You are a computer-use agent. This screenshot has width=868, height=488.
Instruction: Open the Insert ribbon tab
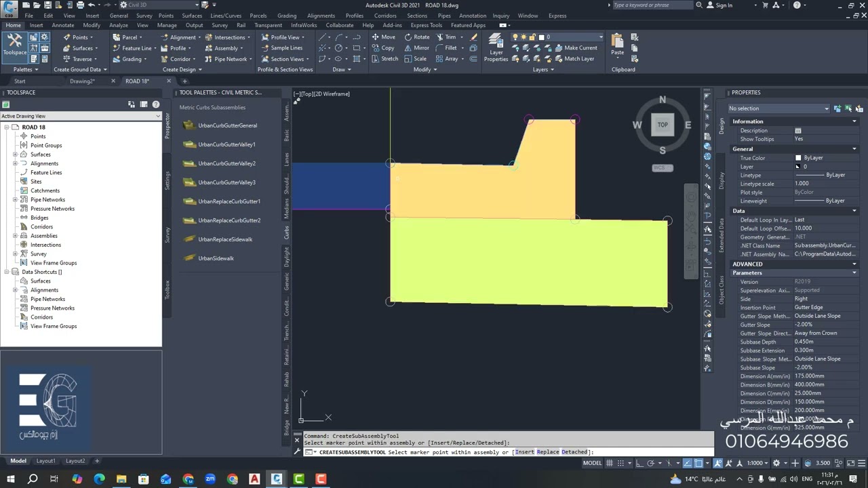(36, 25)
